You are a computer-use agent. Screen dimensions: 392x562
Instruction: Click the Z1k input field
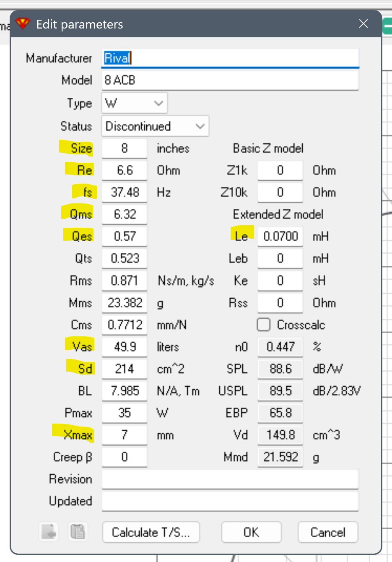[280, 170]
